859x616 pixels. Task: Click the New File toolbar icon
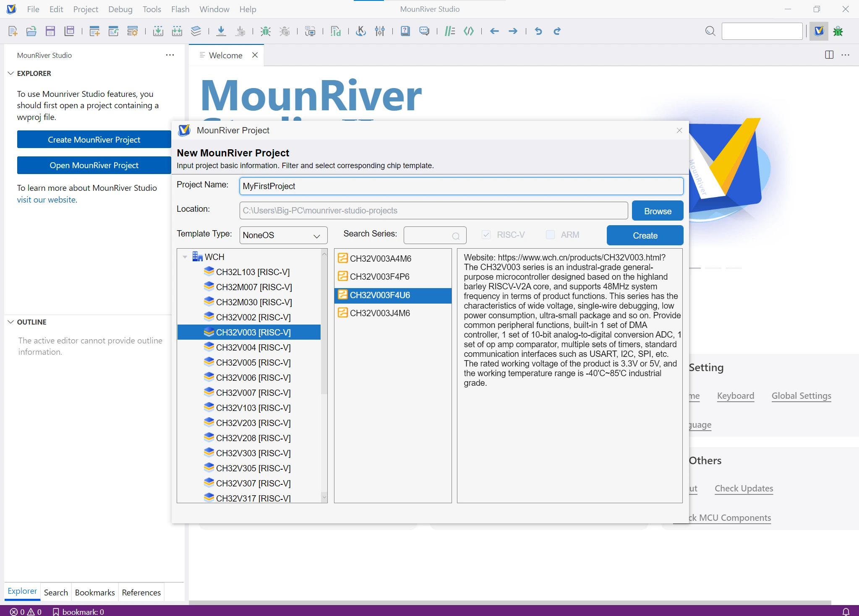point(13,31)
